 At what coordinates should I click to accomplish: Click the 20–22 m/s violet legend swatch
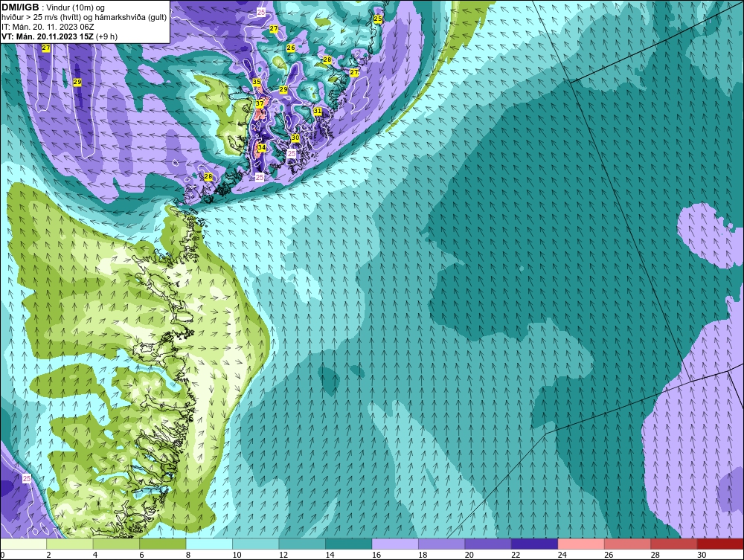pyautogui.click(x=488, y=544)
